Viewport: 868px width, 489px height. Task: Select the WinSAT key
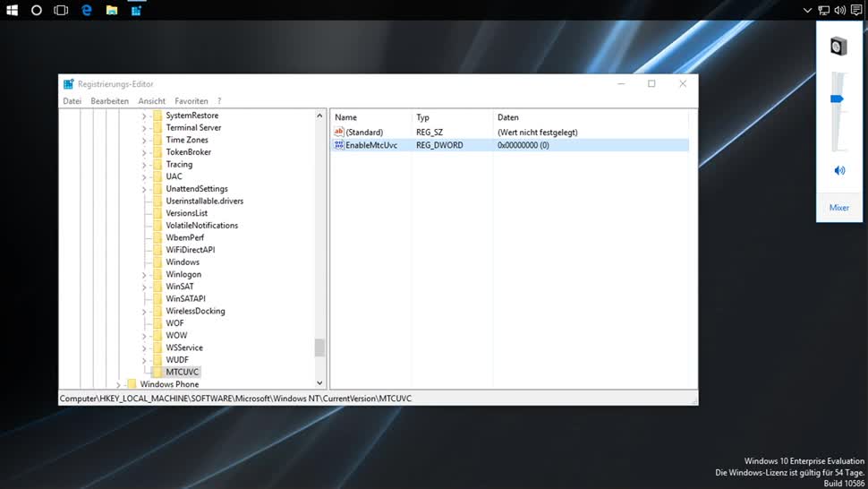(x=180, y=287)
